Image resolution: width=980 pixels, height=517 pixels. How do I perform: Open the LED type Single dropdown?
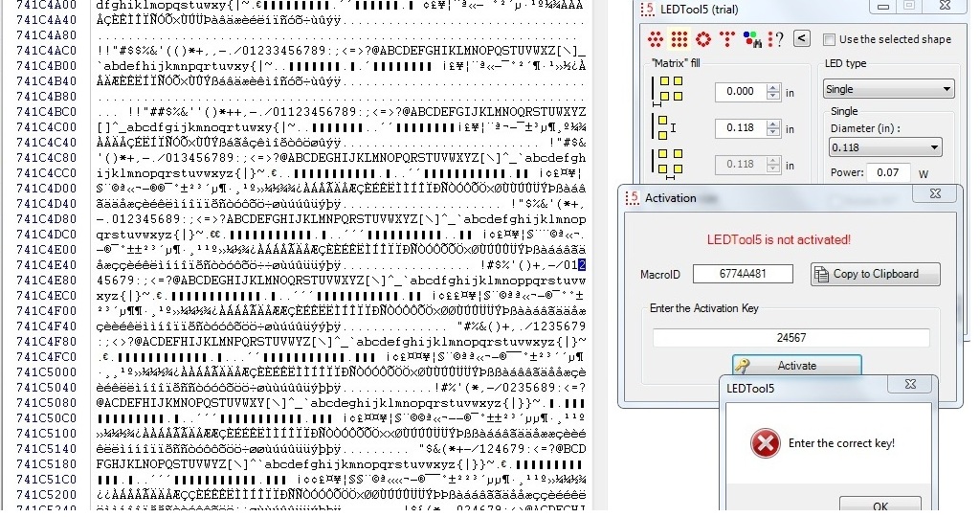tap(888, 89)
